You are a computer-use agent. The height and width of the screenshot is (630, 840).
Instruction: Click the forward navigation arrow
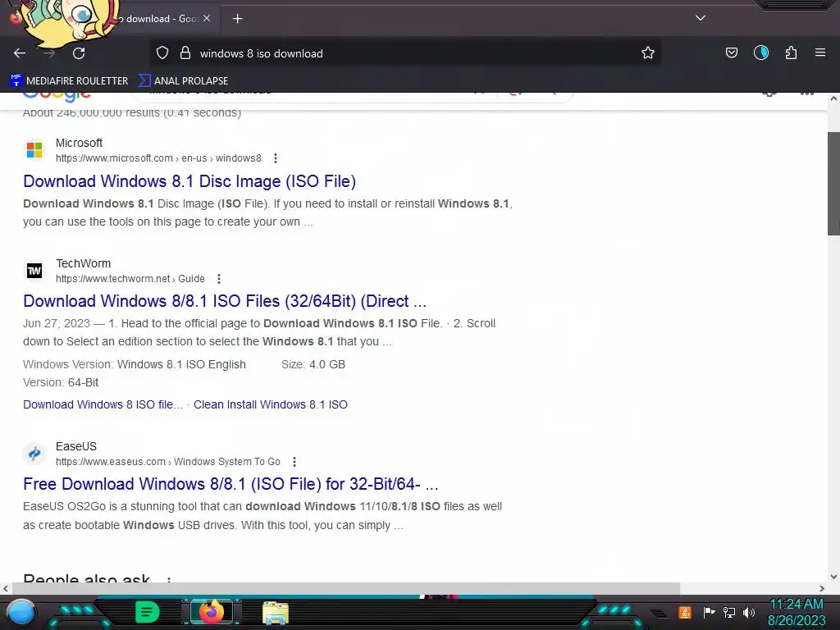click(x=49, y=53)
